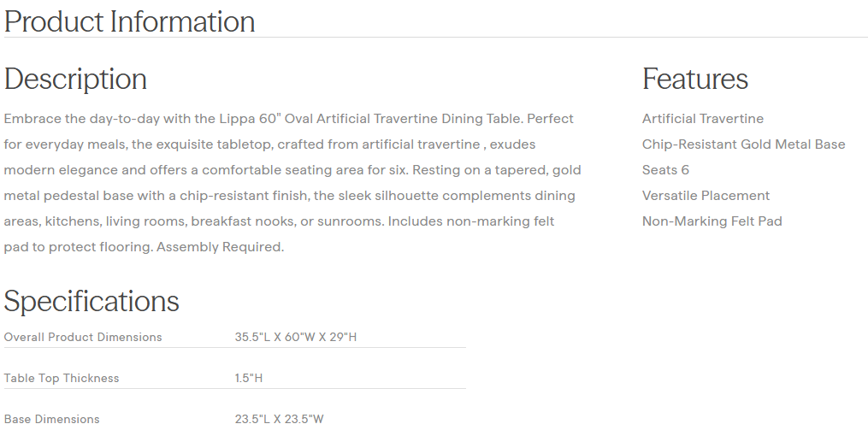Click the Seats 6 feature

[x=665, y=170]
